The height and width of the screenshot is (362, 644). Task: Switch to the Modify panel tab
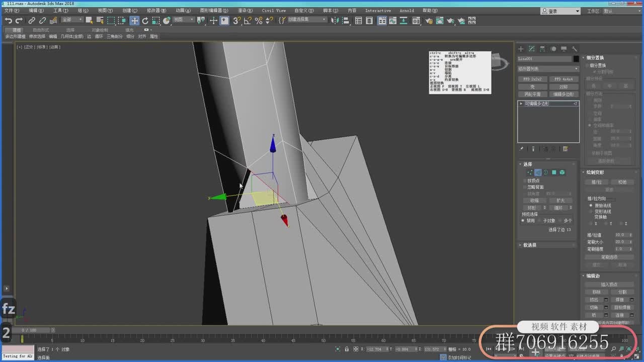531,49
